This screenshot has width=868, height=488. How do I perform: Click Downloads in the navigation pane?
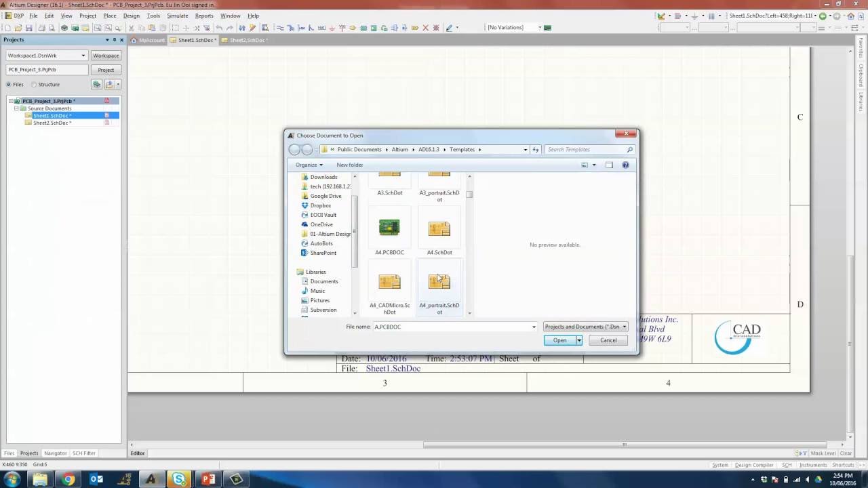pos(323,177)
